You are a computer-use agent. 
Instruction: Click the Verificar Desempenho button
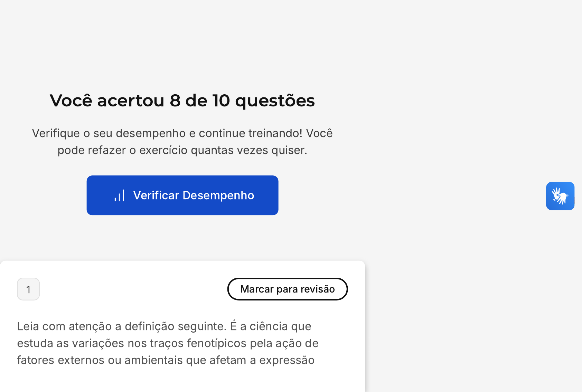182,195
